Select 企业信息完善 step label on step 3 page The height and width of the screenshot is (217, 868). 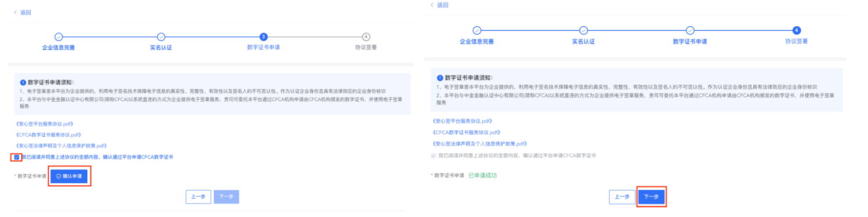[59, 48]
